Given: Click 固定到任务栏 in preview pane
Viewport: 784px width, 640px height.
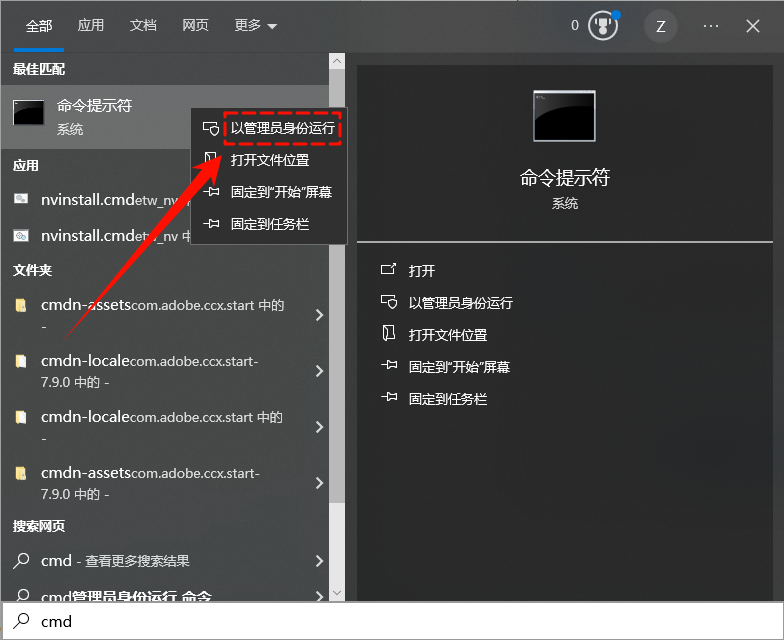Looking at the screenshot, I should (448, 399).
